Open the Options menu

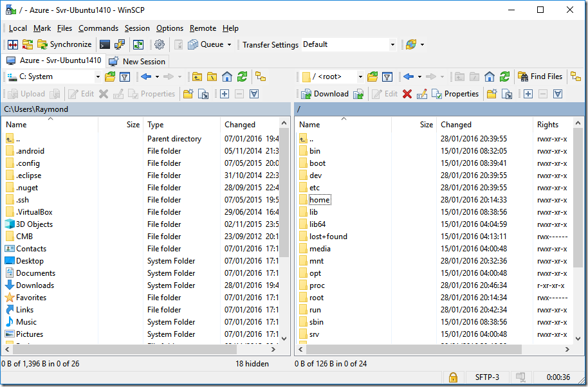[169, 28]
